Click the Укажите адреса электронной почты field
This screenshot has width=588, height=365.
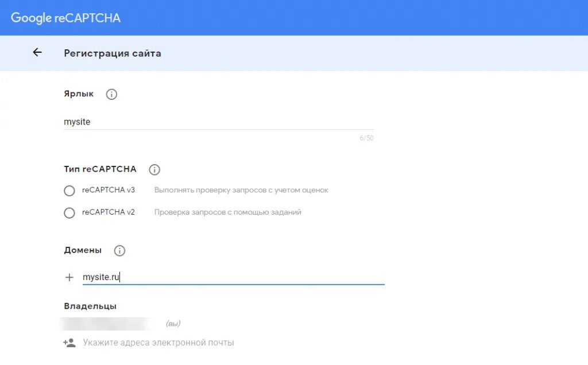pos(158,343)
